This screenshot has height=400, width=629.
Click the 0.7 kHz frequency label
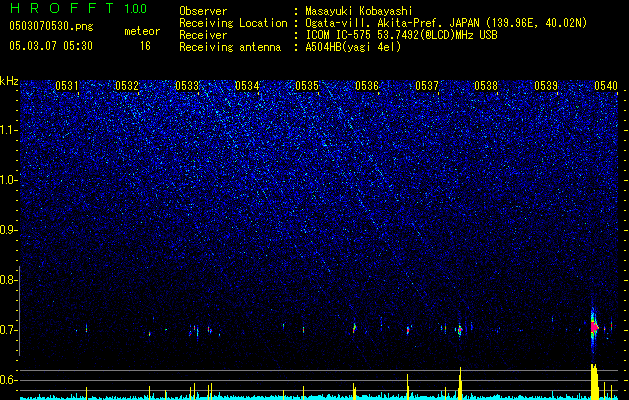[8, 330]
